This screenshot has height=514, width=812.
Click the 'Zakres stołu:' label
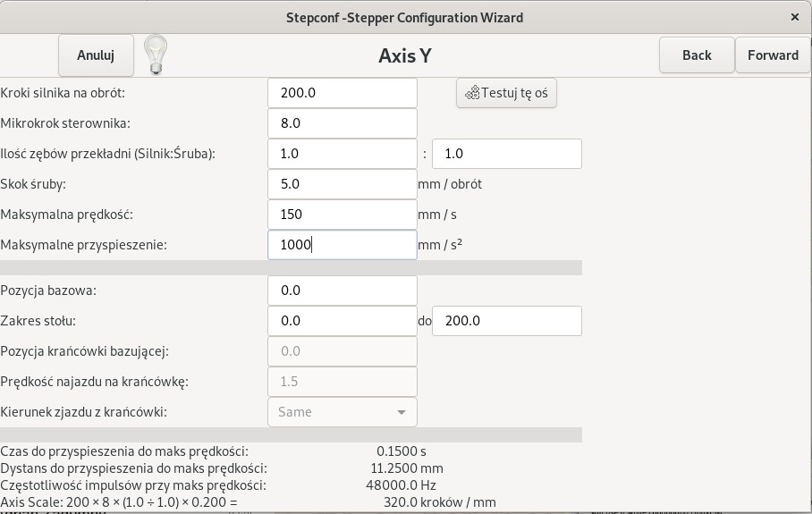coord(38,321)
